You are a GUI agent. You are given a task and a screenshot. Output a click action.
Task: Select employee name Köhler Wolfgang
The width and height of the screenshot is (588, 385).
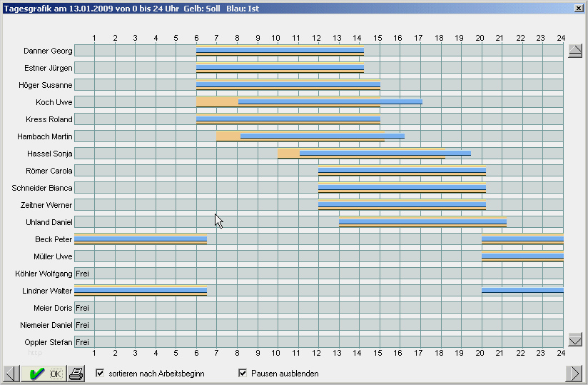pos(44,274)
